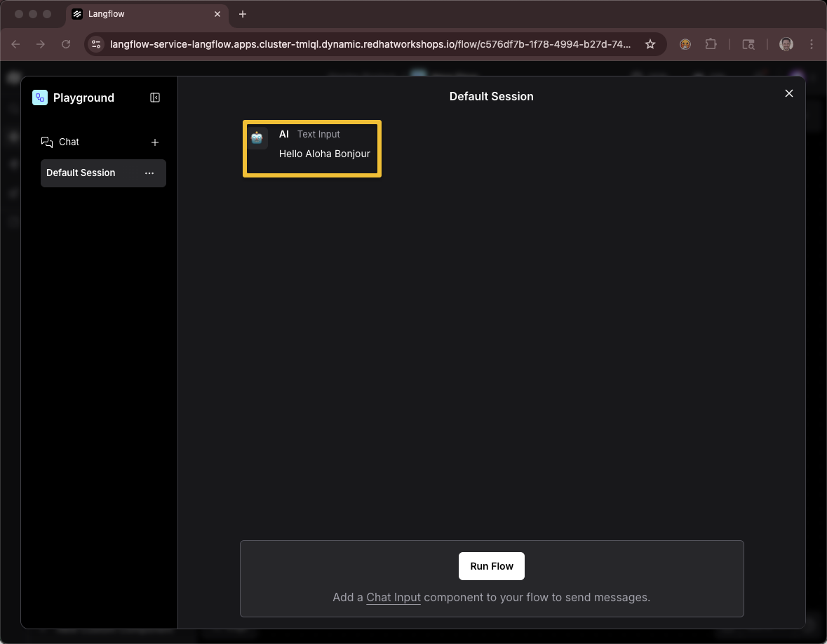The height and width of the screenshot is (644, 827).
Task: Click the site information icon in address bar
Action: coord(95,43)
